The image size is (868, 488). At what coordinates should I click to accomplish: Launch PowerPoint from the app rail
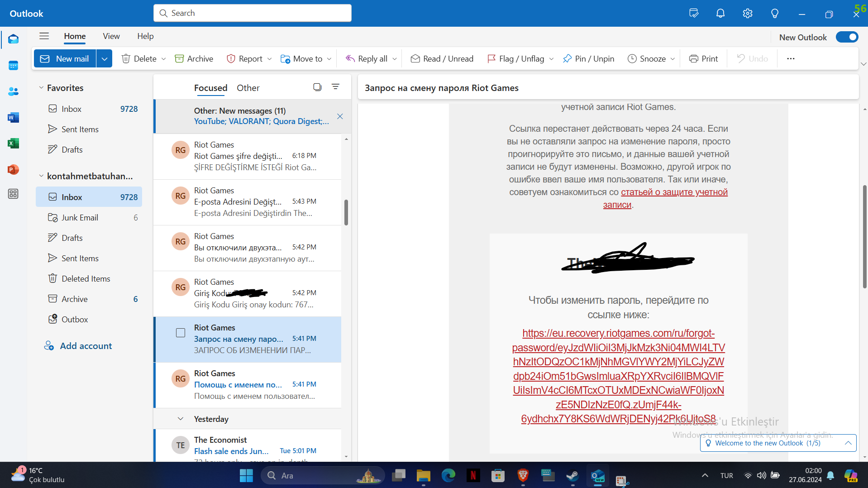pos(13,170)
